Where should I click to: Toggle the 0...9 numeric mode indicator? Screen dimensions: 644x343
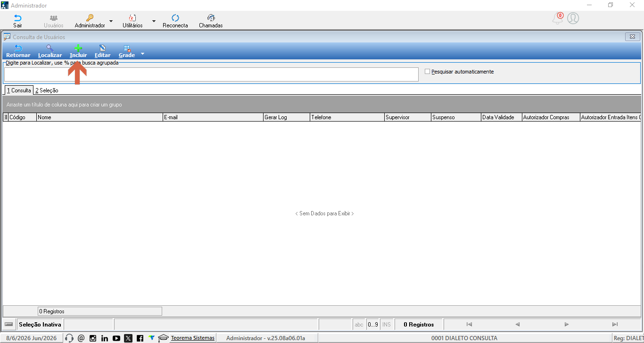coord(373,324)
